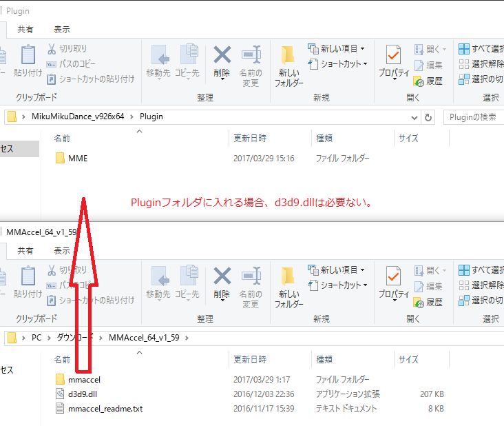Click Paste shortcut in Plugin window
Image resolution: width=504 pixels, height=426 pixels.
(x=91, y=79)
